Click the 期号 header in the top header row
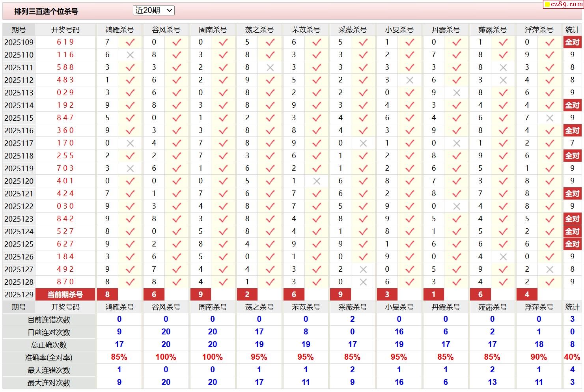Viewport: 584px width, 392px height. tap(19, 30)
